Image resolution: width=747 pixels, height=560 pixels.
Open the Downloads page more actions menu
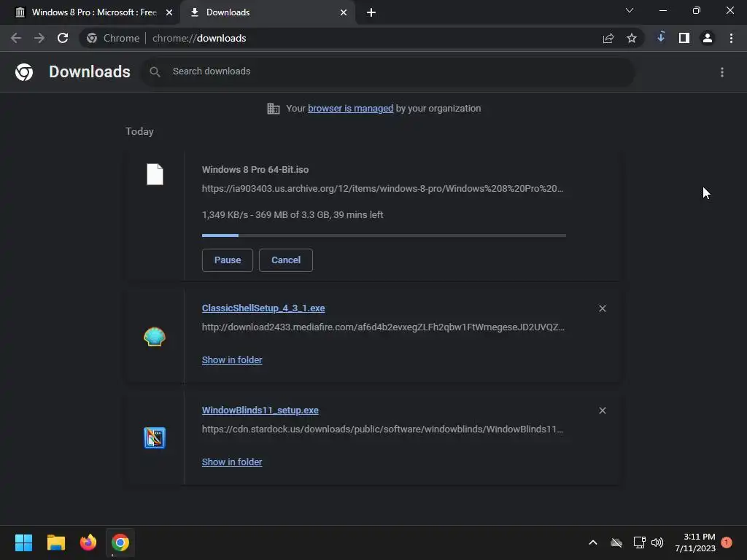click(x=722, y=72)
